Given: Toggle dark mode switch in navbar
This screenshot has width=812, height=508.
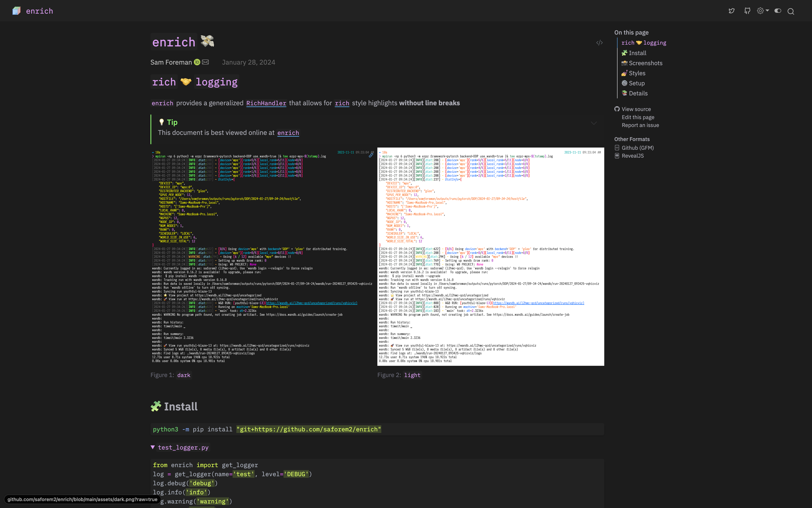Looking at the screenshot, I should pos(778,11).
